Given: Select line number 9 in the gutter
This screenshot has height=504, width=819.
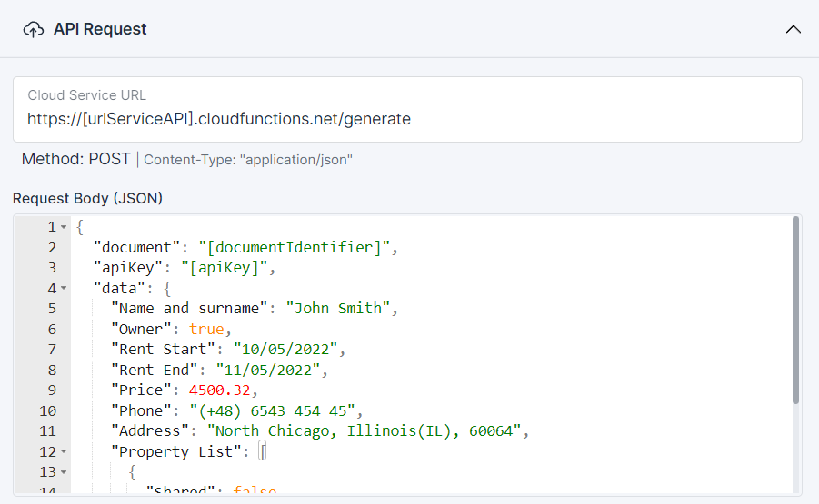Looking at the screenshot, I should point(52,390).
